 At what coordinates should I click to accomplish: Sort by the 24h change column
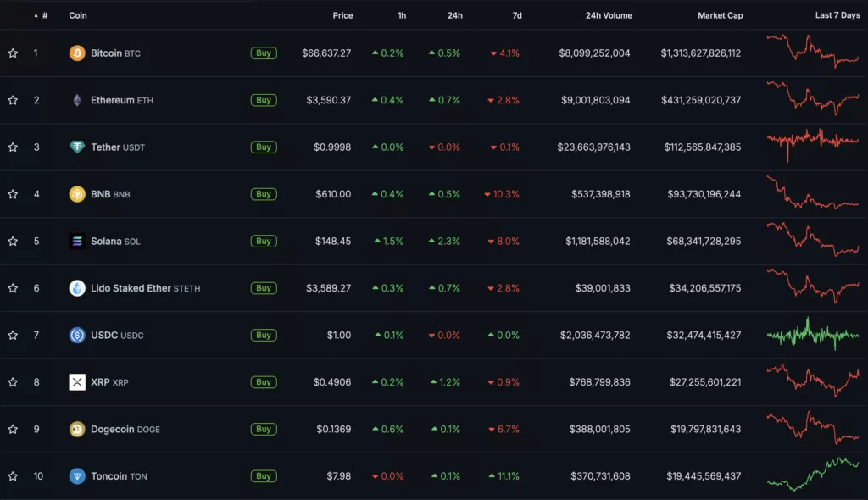point(455,15)
